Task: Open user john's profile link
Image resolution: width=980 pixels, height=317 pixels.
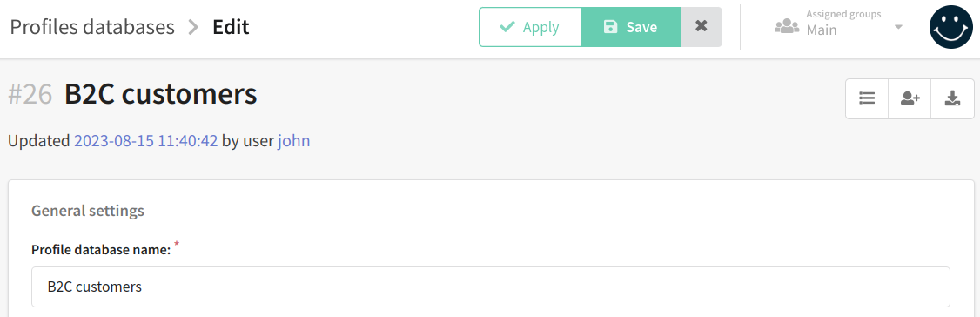Action: (294, 141)
